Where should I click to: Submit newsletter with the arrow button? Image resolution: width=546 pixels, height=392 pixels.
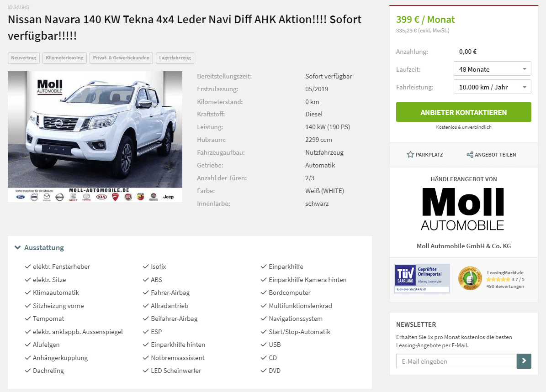click(524, 361)
